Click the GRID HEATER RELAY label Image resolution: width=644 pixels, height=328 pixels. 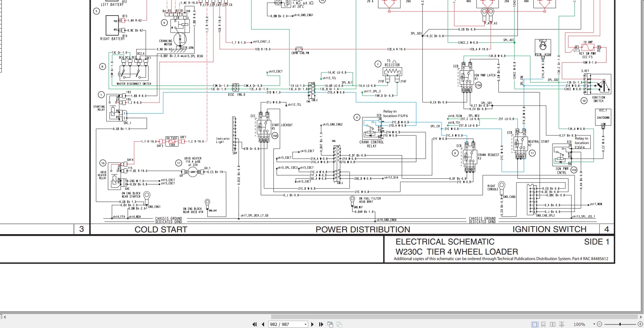103,175
